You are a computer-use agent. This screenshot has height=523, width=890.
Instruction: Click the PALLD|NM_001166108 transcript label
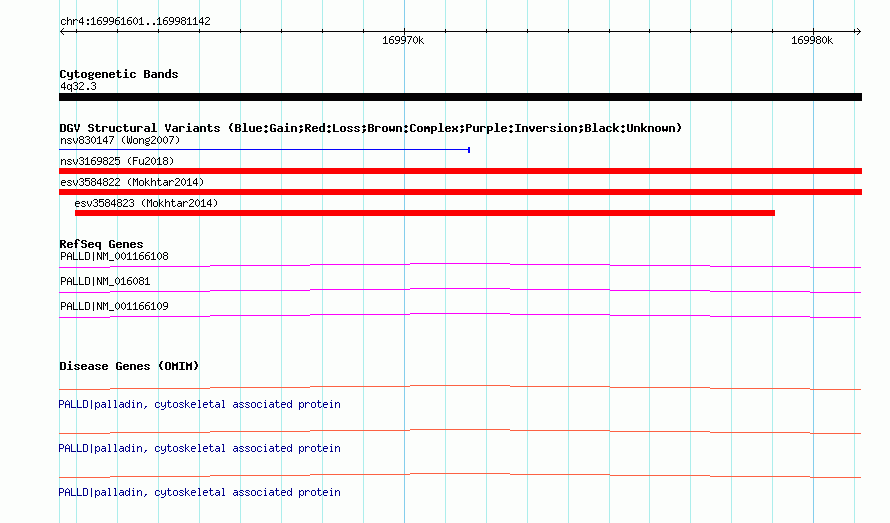[x=114, y=257]
